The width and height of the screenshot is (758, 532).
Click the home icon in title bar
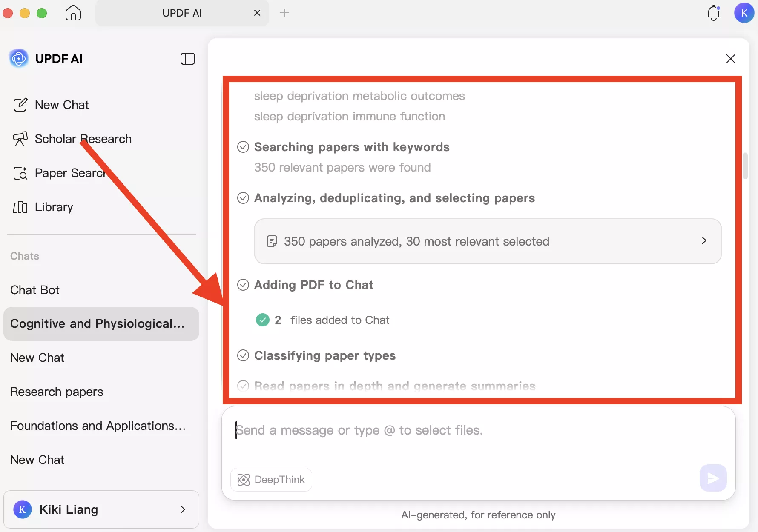click(73, 13)
